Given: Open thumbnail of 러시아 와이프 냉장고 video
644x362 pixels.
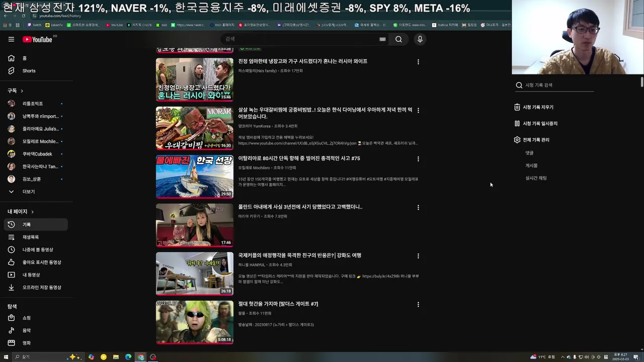Looking at the screenshot, I should [x=195, y=79].
